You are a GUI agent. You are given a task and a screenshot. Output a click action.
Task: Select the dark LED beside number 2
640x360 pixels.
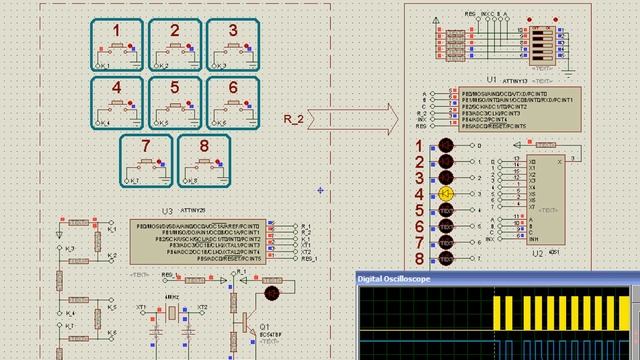pos(446,162)
